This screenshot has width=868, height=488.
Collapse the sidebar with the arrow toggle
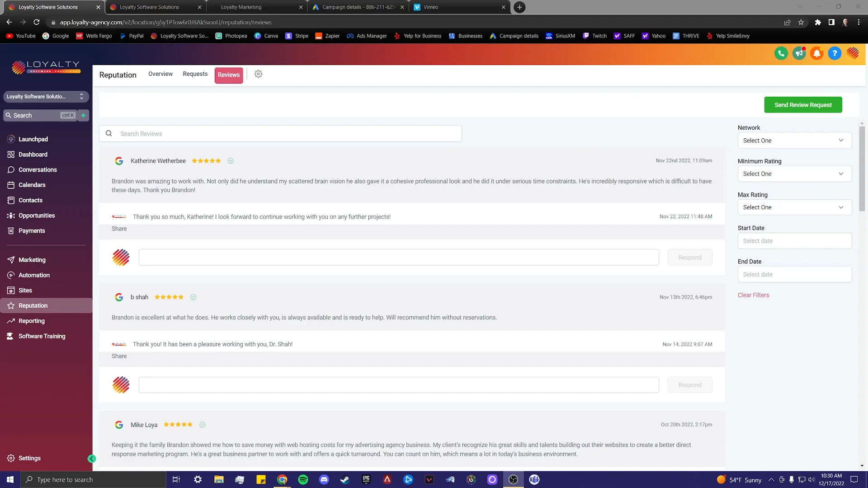92,458
